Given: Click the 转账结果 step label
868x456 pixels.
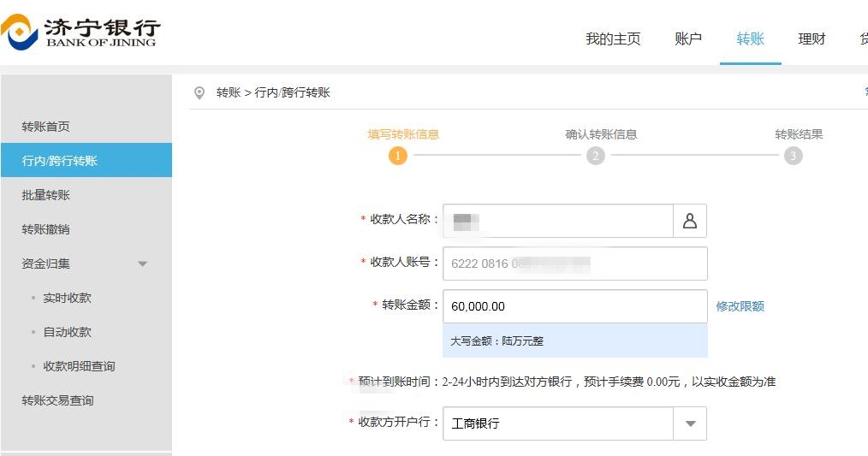Looking at the screenshot, I should (799, 134).
